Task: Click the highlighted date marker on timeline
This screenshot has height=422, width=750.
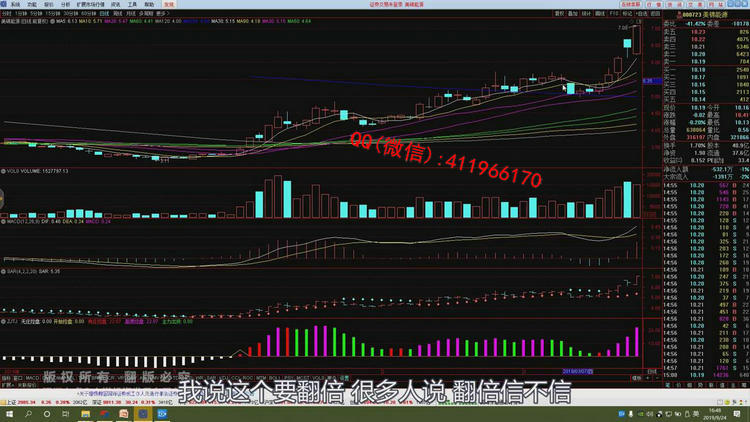Action: point(578,371)
